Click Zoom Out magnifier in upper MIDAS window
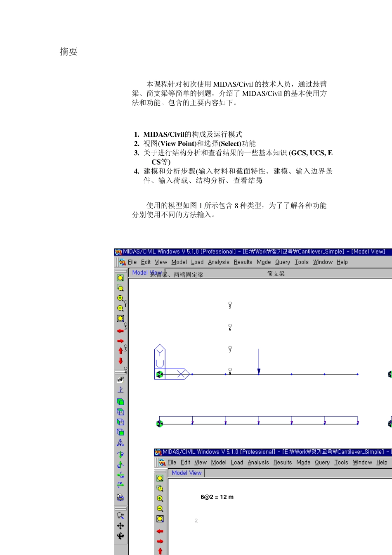Image resolution: width=392 pixels, height=555 pixels. [120, 308]
